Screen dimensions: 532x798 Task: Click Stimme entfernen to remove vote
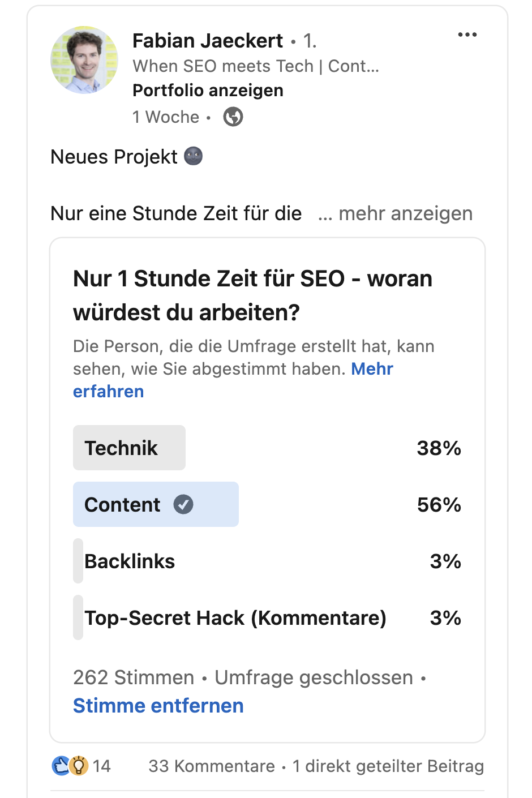click(158, 706)
